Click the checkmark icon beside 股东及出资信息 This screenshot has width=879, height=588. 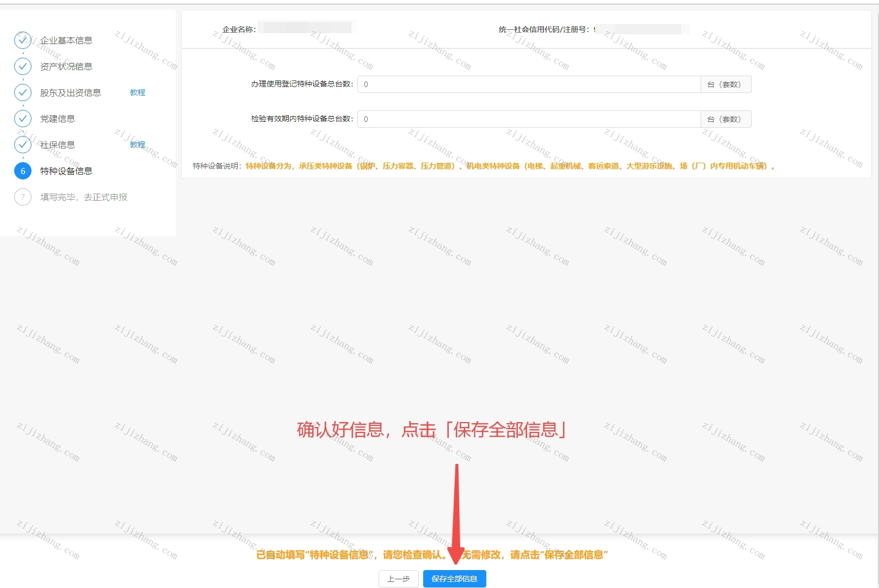point(23,92)
